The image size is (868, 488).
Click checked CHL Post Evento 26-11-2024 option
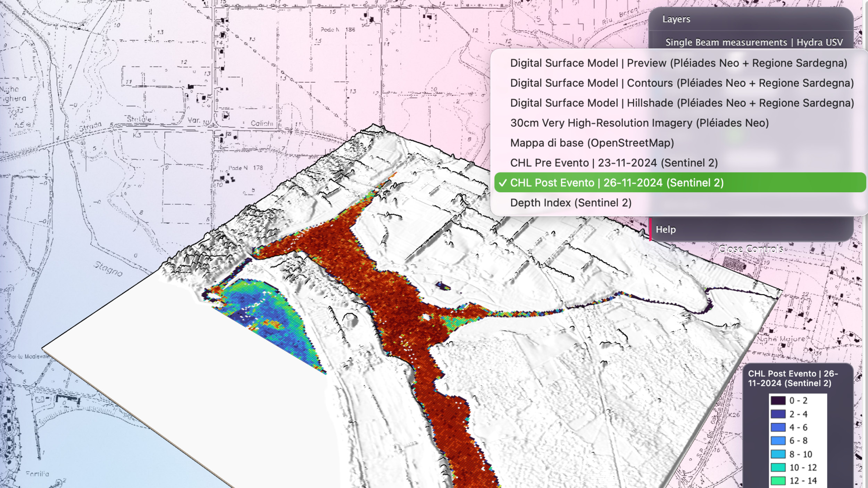pyautogui.click(x=617, y=183)
